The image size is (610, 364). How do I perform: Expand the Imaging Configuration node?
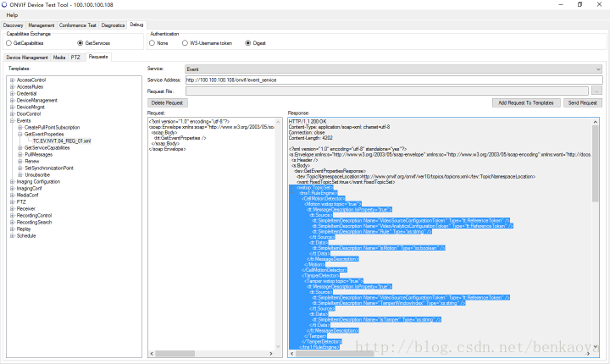click(x=12, y=182)
